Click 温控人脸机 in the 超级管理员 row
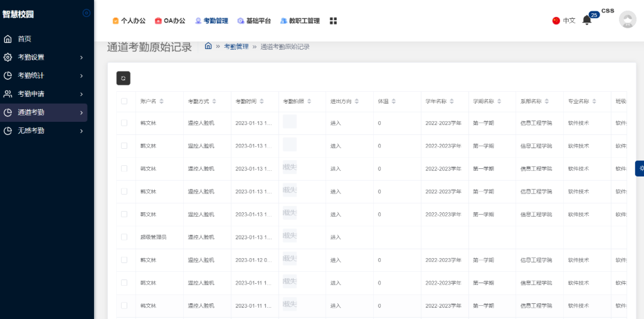The height and width of the screenshot is (319, 644). (x=201, y=237)
